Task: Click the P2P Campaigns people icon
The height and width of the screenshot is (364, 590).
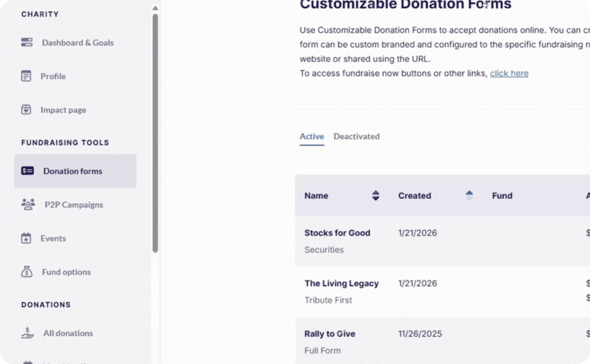Action: pos(28,204)
